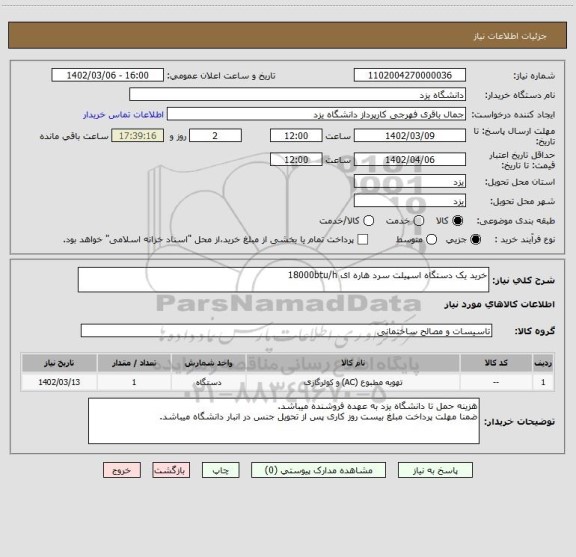The width and height of the screenshot is (576, 557).
Task: Click the unit cell دستگاه
Action: [208, 382]
